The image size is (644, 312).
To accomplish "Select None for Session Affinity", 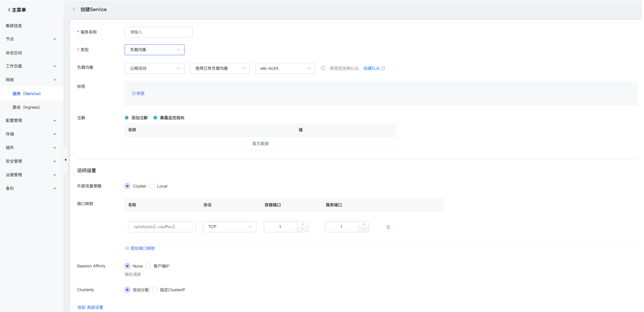I will coord(127,266).
